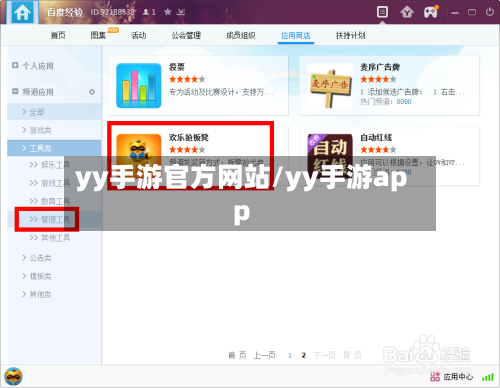Click channel ID 92188538
The image size is (500, 388).
[113, 12]
